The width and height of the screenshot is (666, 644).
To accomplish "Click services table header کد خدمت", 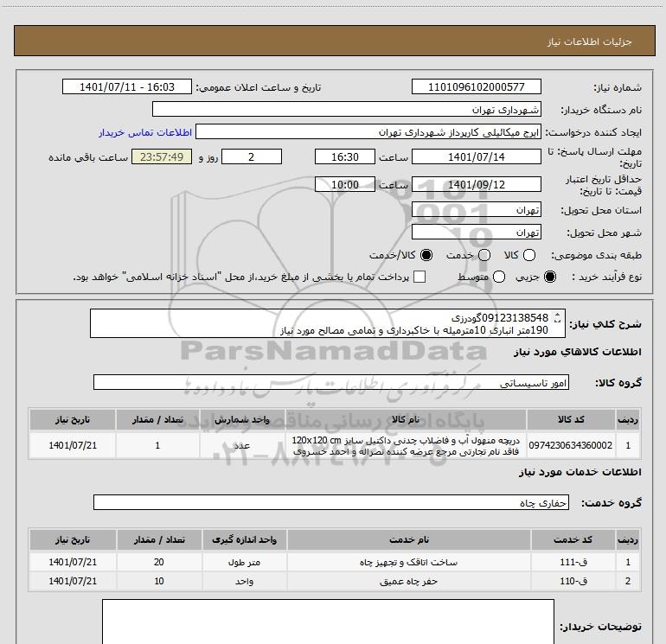I will (x=573, y=539).
